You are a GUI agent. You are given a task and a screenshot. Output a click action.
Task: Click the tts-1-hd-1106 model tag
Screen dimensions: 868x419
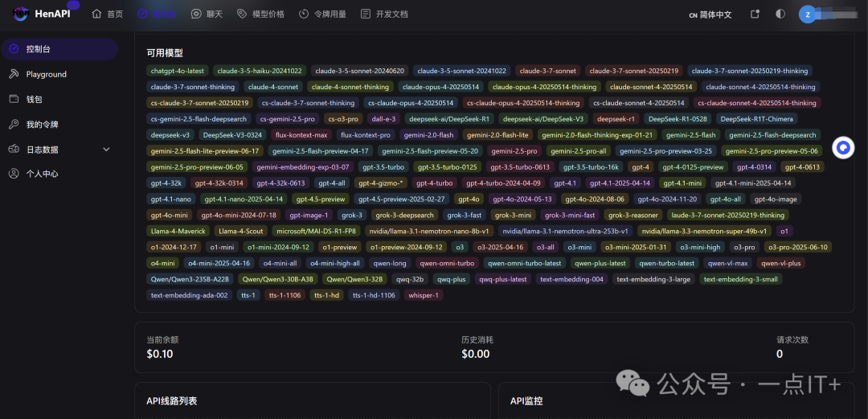(x=374, y=295)
